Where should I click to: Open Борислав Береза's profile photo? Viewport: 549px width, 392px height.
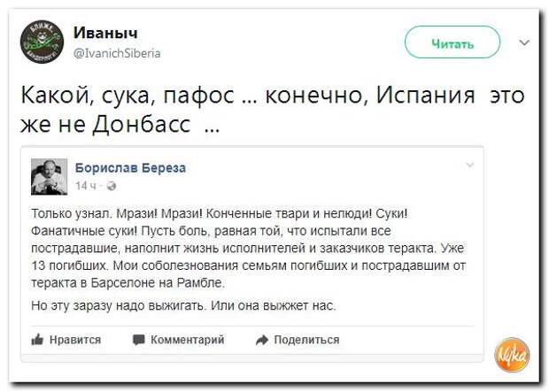pyautogui.click(x=49, y=176)
